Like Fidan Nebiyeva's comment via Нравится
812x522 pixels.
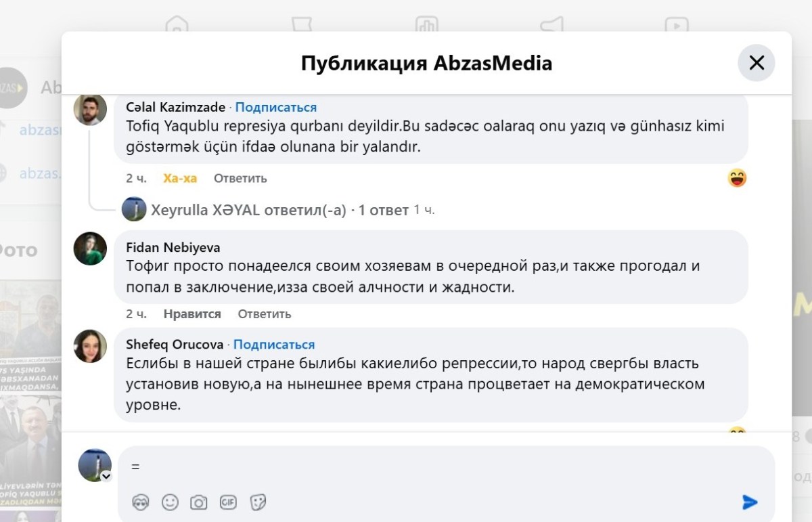click(x=192, y=313)
